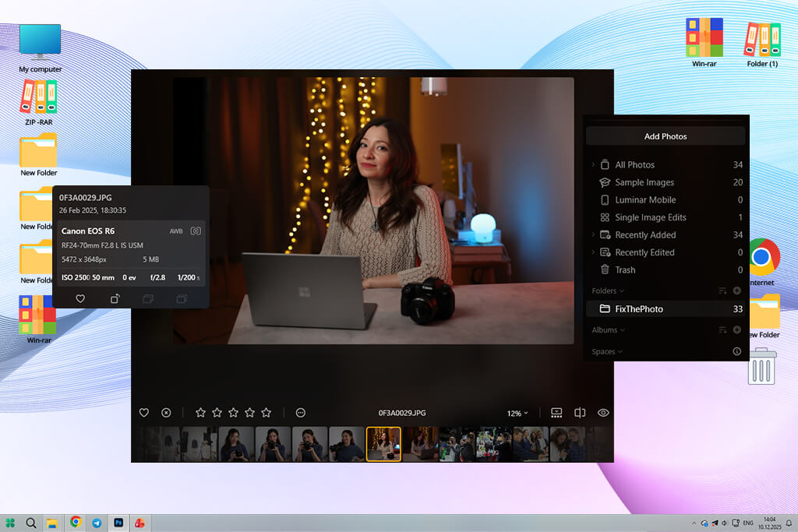Give the photo five stars
798x532 pixels.
[x=267, y=413]
